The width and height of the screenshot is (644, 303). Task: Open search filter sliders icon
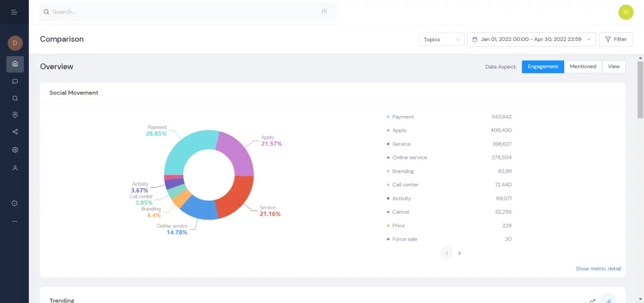(325, 11)
